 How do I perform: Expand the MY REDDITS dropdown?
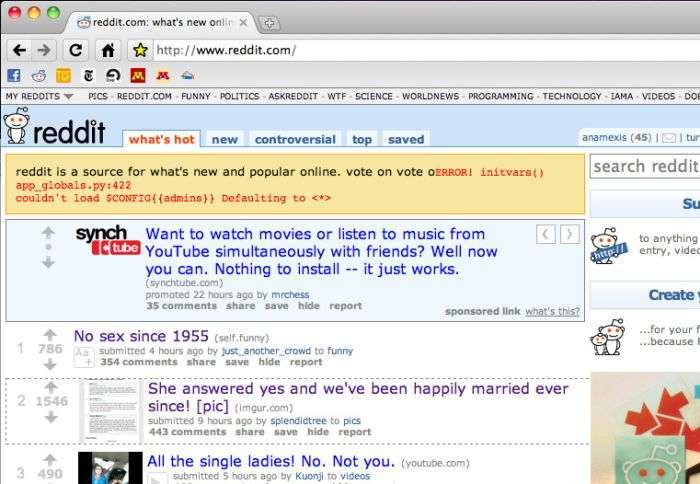click(39, 96)
